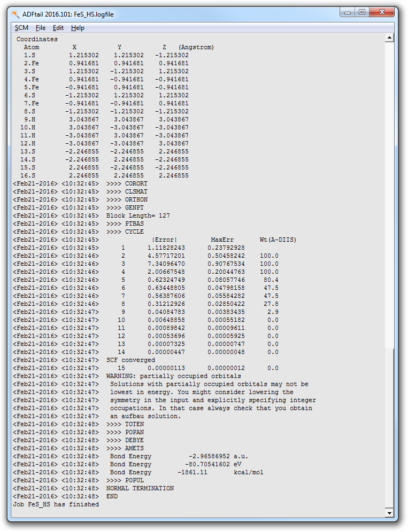Viewport: 408px width, 532px height.
Task: Click the scrollbar down arrow
Action: coord(389,513)
